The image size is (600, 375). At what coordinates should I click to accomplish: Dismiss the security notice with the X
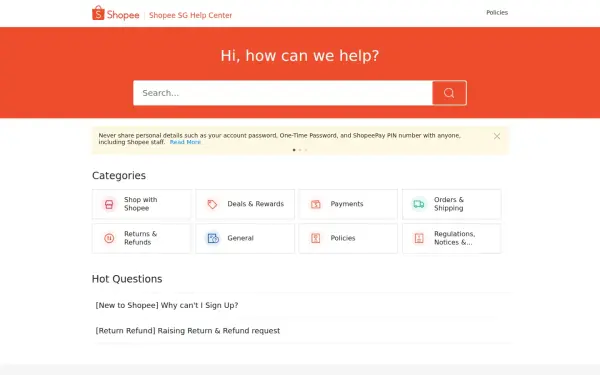[497, 136]
